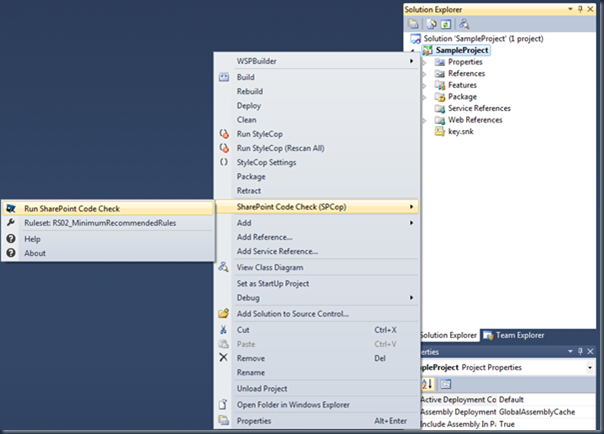Click the StyleCop Settings braces icon
This screenshot has width=604, height=434.
224,162
